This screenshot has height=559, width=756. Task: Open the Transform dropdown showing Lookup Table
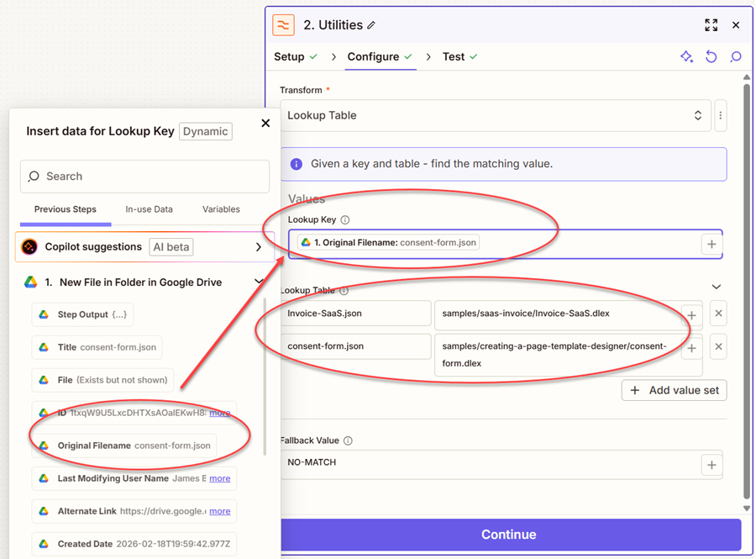(496, 116)
